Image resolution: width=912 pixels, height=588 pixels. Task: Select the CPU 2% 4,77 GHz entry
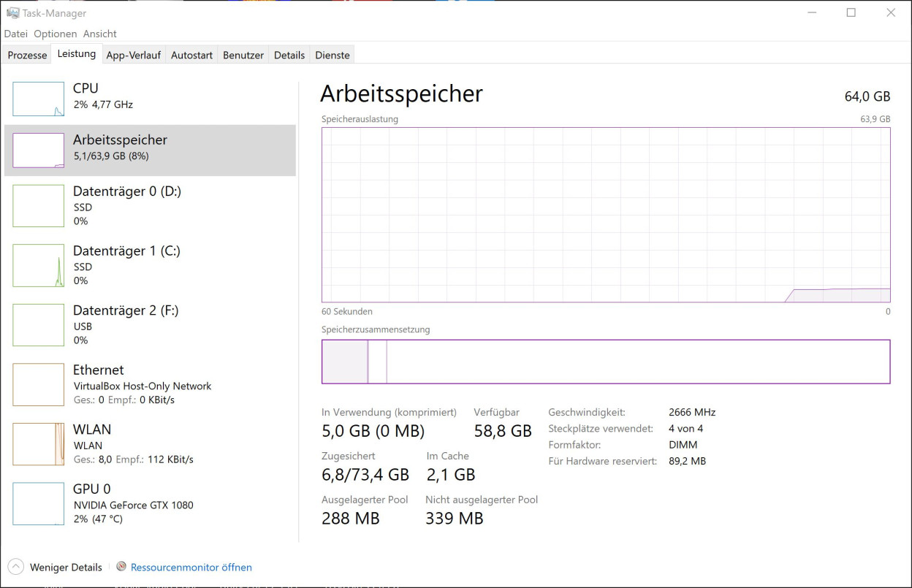pyautogui.click(x=150, y=98)
